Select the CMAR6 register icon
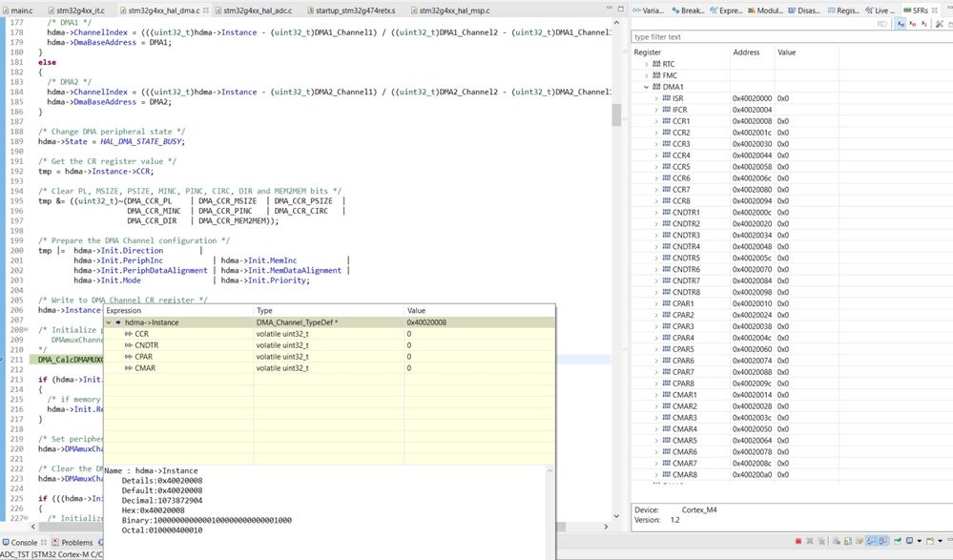This screenshot has width=953, height=560. [666, 452]
